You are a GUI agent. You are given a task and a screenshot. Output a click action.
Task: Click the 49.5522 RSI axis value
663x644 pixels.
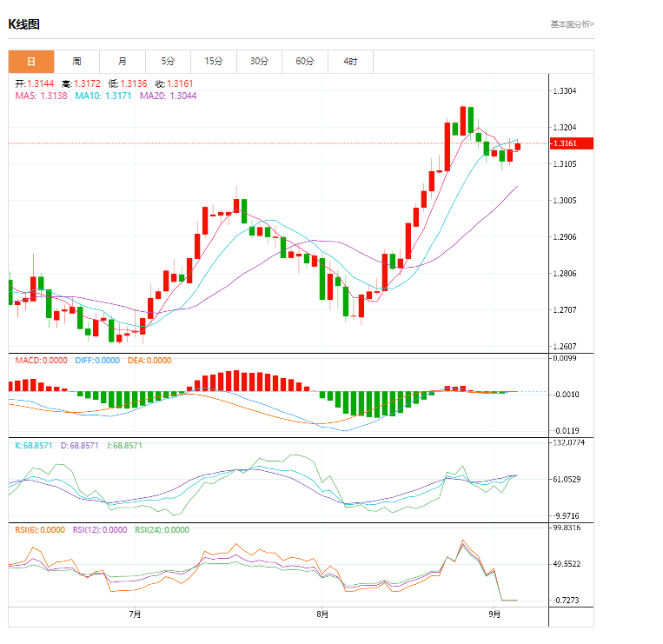point(567,564)
